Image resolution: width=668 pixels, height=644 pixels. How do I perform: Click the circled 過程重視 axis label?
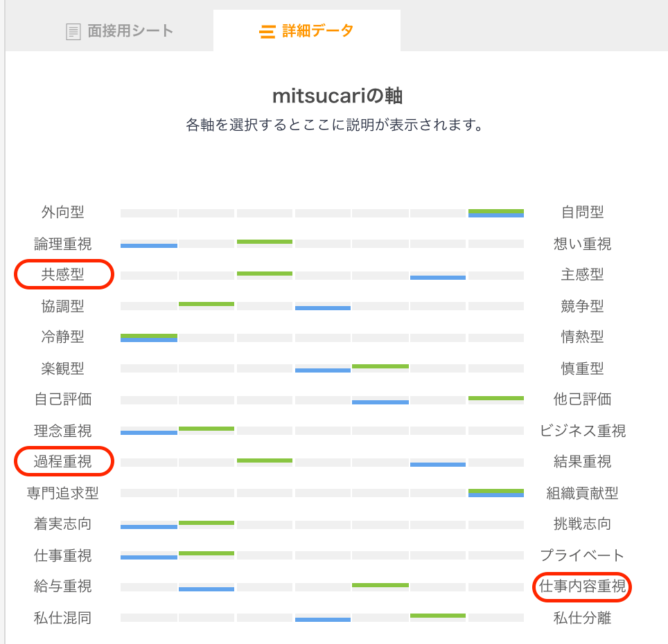click(64, 461)
